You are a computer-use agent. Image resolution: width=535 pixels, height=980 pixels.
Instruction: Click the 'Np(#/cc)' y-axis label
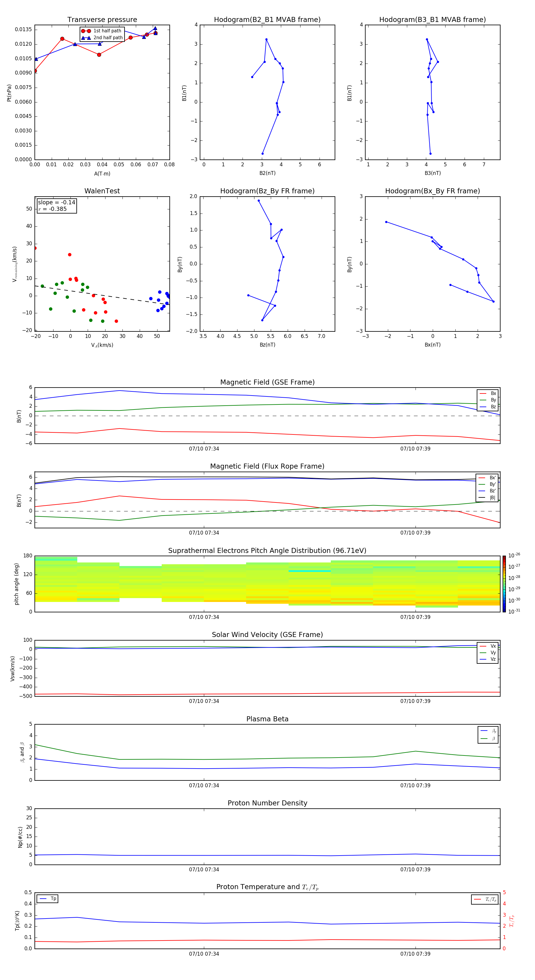click(20, 837)
